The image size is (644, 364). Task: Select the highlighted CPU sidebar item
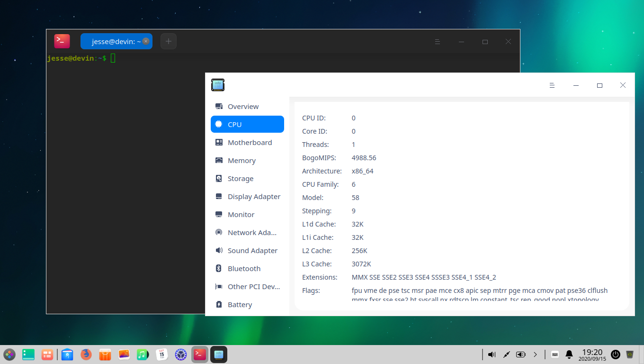pos(247,124)
